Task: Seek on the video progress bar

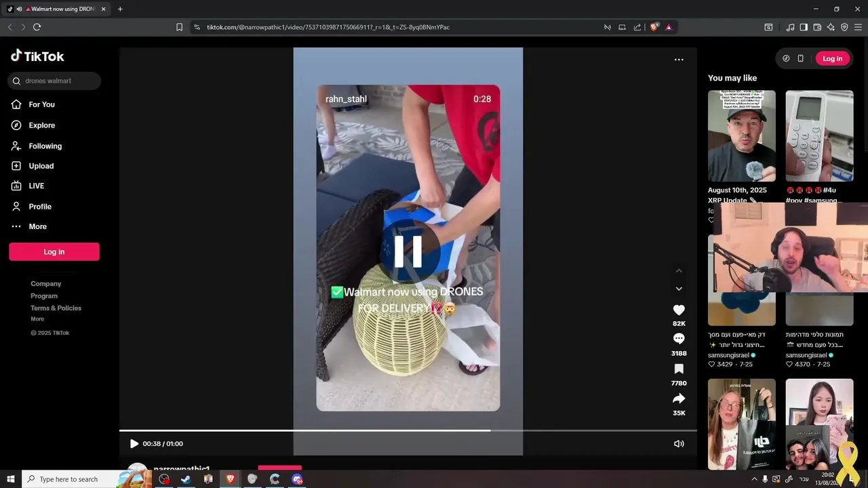Action: (408, 430)
